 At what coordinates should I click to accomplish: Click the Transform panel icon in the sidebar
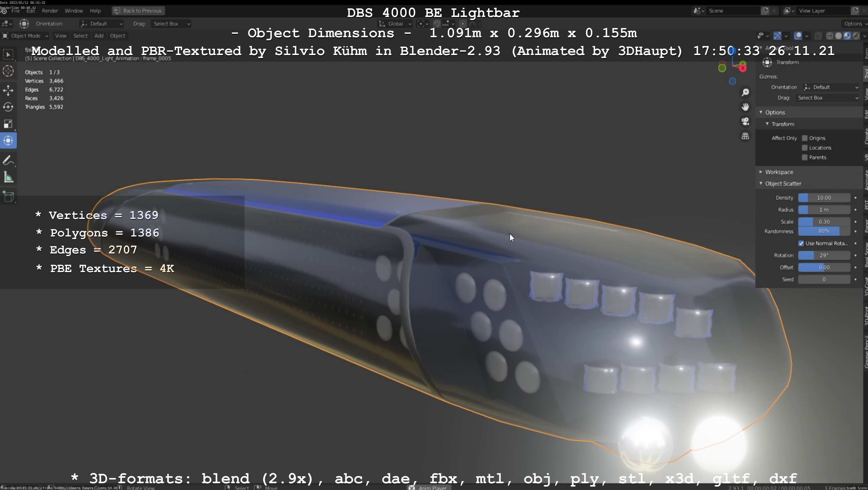[x=767, y=62]
